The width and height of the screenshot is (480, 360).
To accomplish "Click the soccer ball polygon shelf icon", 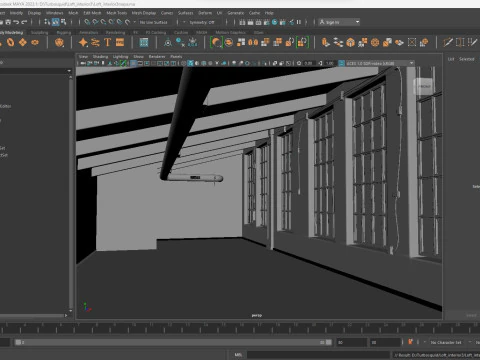I will pos(59,42).
